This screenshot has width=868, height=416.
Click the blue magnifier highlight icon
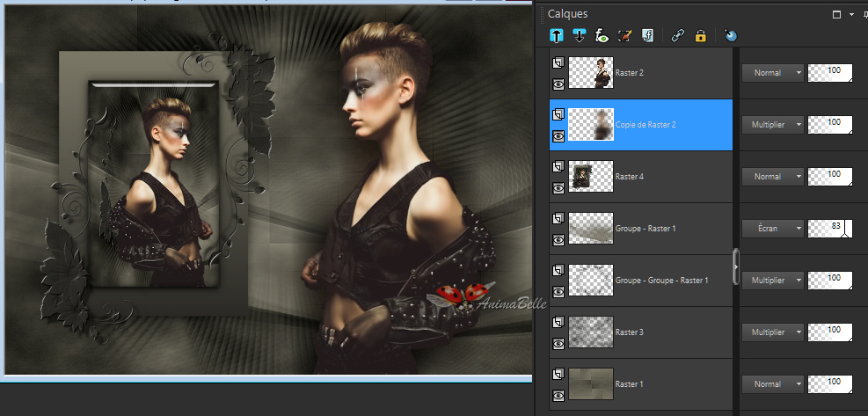[731, 35]
